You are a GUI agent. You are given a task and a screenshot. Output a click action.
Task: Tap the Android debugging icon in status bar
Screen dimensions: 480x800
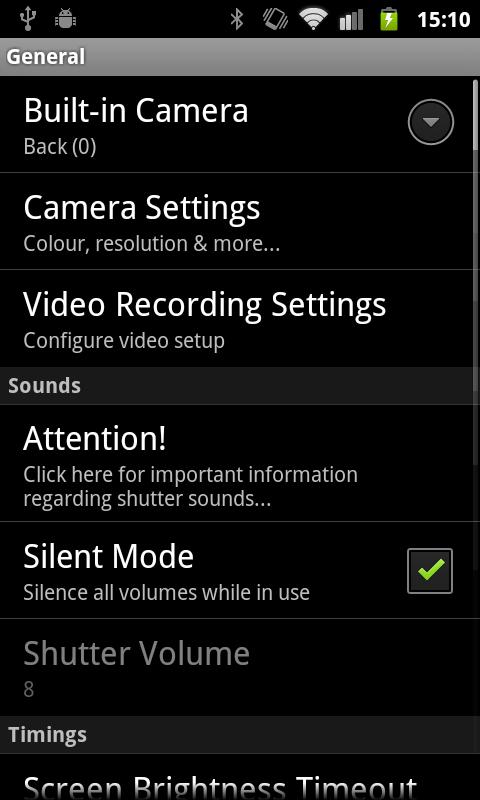[65, 19]
